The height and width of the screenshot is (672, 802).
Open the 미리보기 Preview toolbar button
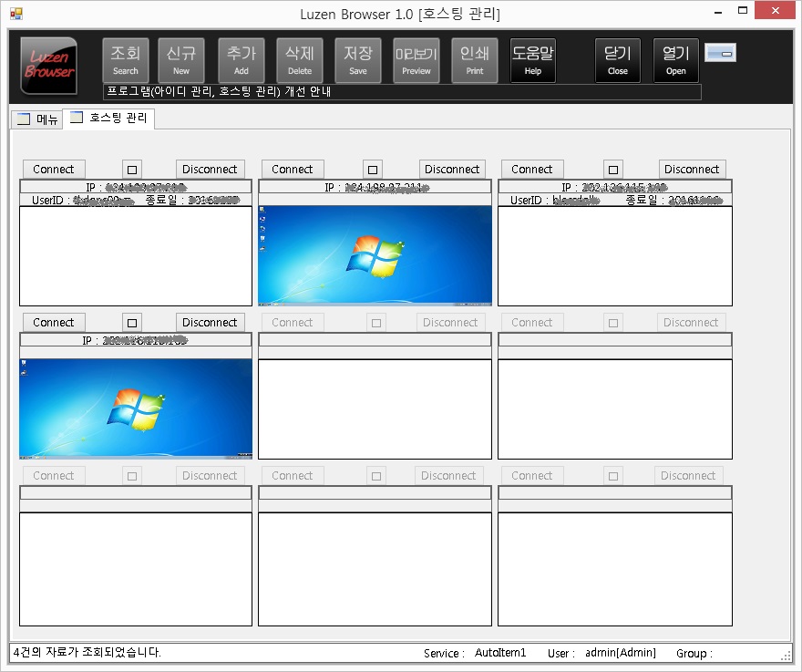click(x=416, y=60)
